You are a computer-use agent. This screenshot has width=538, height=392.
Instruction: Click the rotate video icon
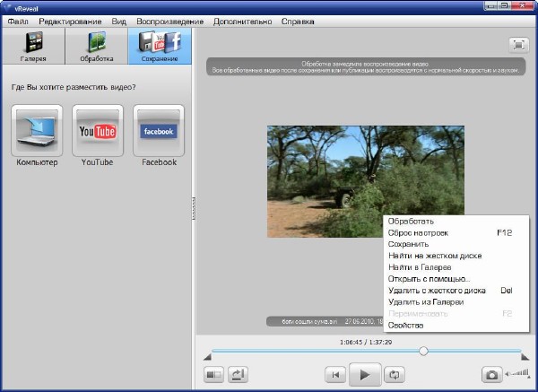239,375
